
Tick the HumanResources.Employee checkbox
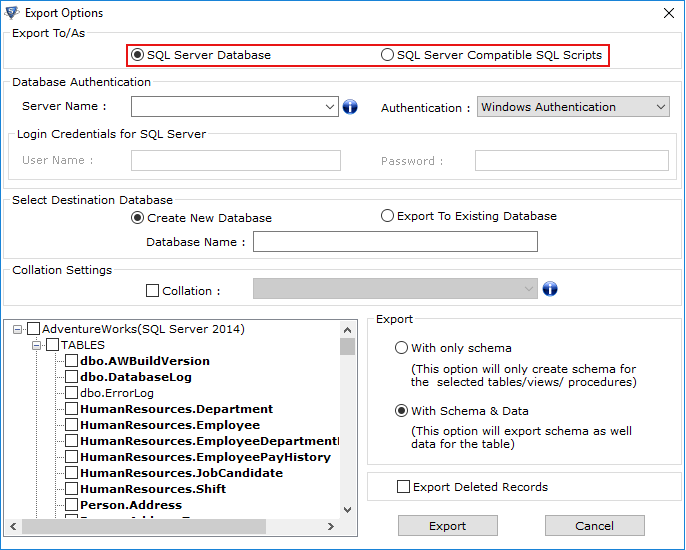click(71, 425)
